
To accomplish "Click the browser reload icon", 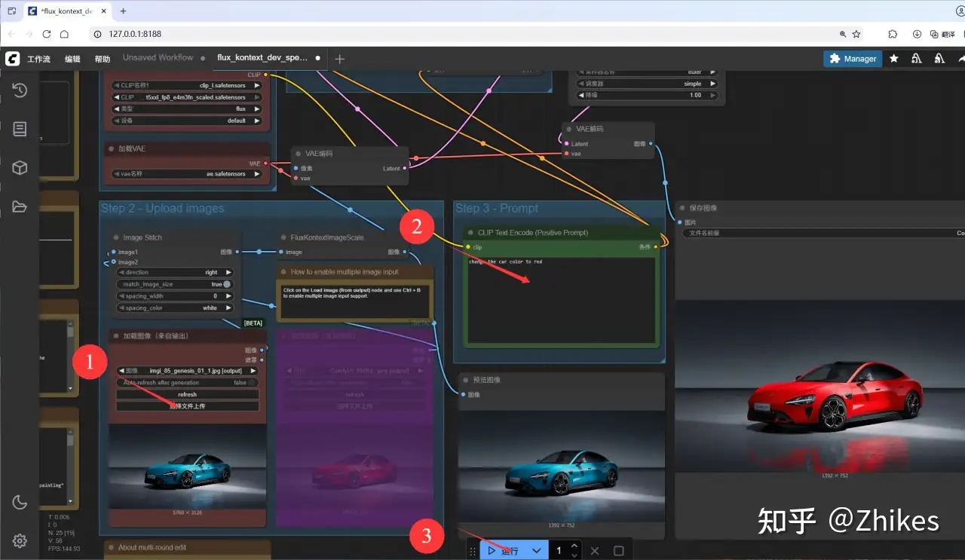I will (46, 34).
